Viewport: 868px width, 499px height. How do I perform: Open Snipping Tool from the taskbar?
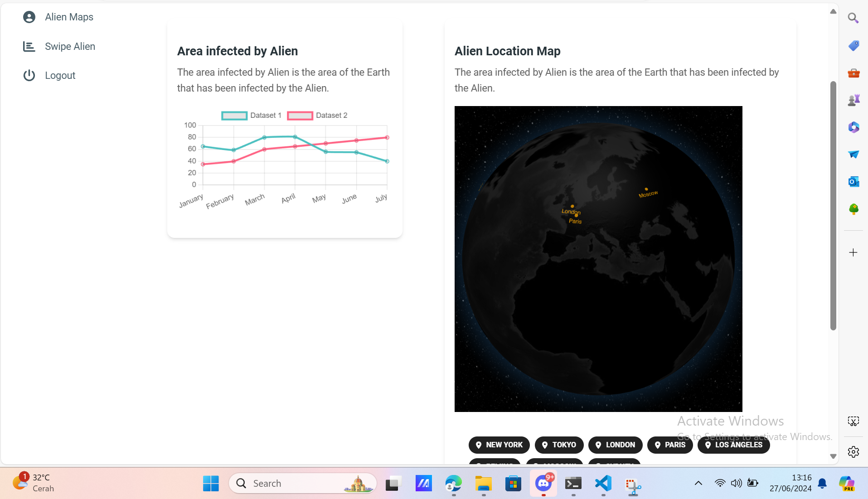click(x=633, y=485)
